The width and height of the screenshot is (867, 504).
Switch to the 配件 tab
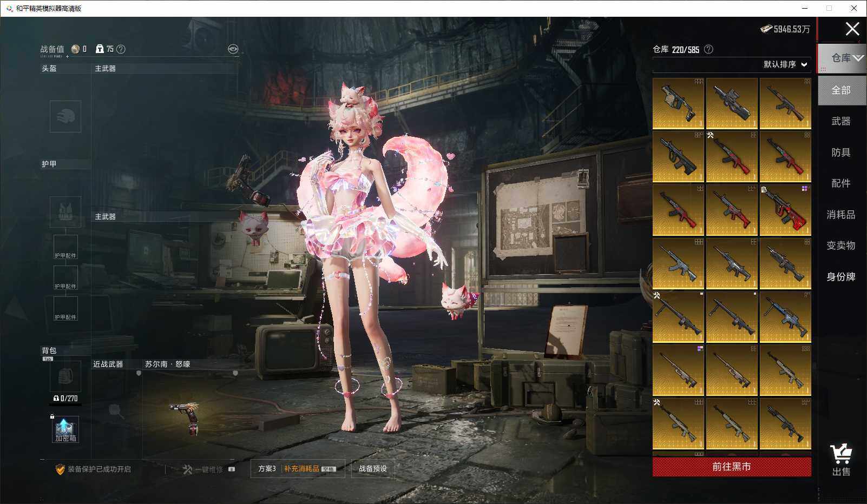click(841, 183)
